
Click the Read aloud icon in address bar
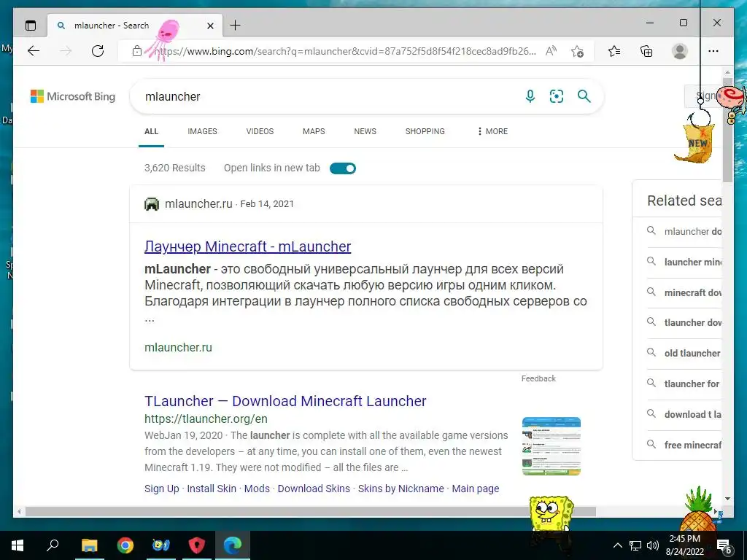551,51
